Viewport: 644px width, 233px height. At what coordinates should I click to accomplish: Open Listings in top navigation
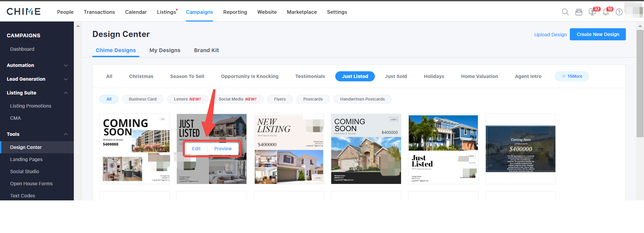(x=166, y=12)
